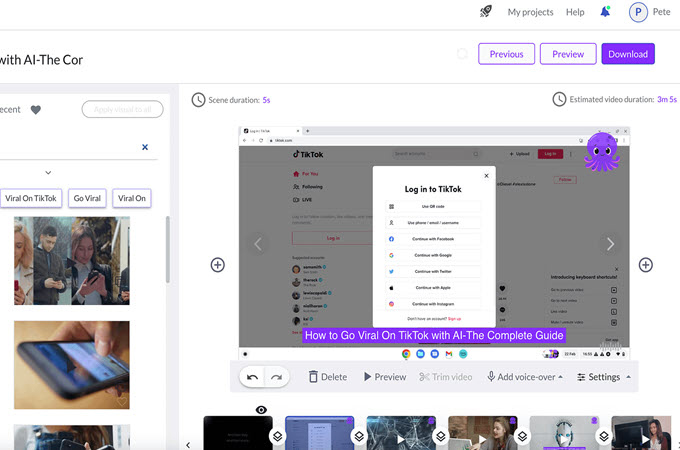Click the octopus logo on the canvas
This screenshot has height=450, width=680.
point(602,152)
